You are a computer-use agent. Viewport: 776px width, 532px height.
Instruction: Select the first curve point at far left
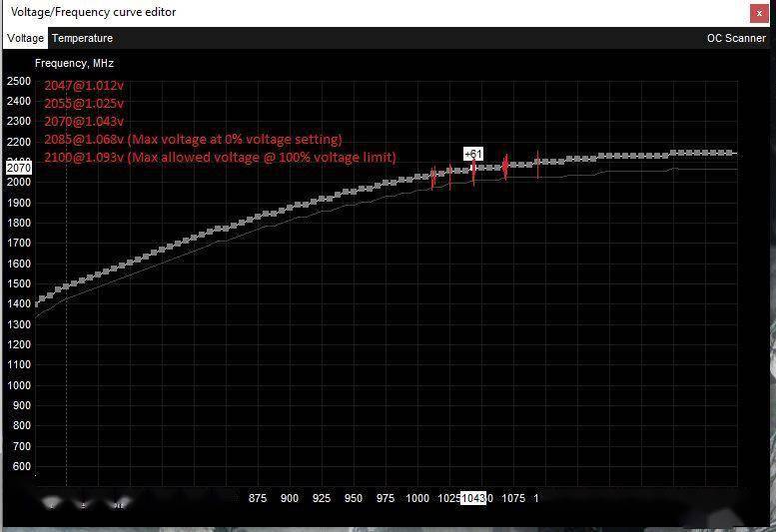tap(37, 302)
